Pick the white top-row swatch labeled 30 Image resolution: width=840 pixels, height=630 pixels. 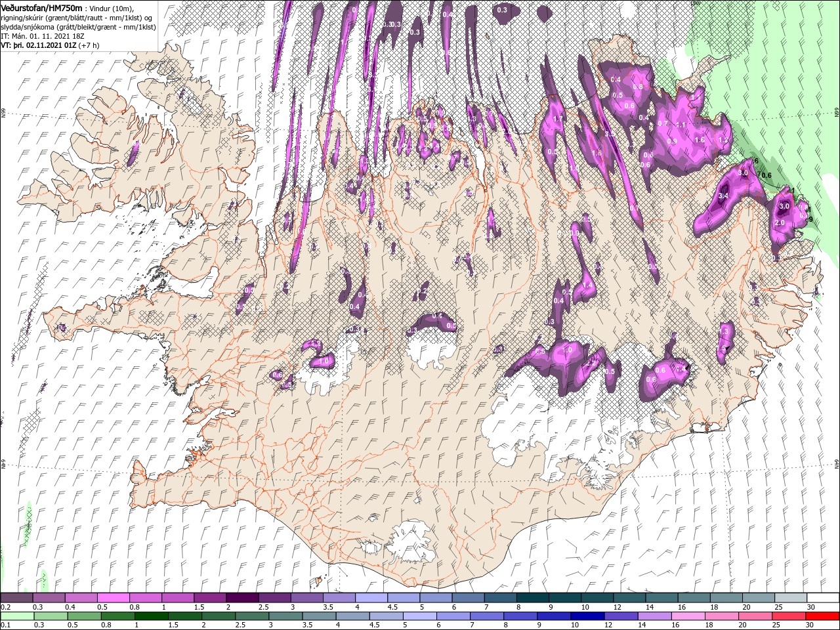[x=824, y=598]
